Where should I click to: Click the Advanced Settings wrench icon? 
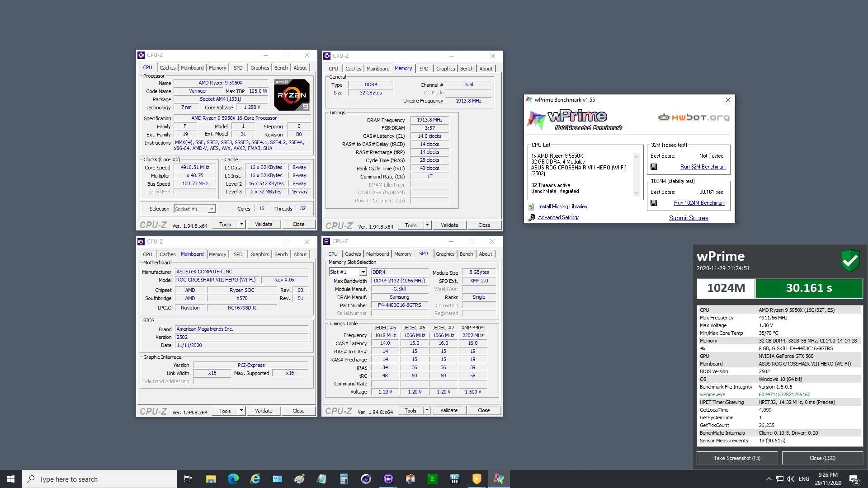coord(531,217)
